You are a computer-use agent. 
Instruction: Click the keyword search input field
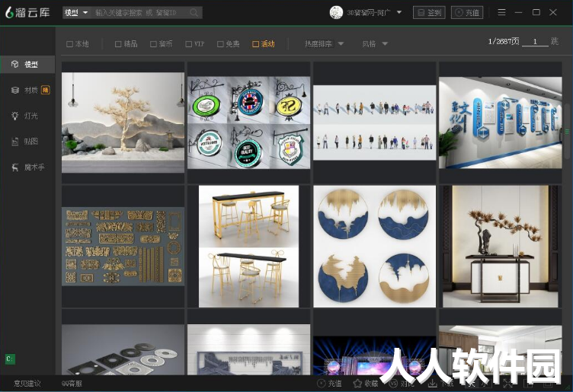(x=141, y=13)
